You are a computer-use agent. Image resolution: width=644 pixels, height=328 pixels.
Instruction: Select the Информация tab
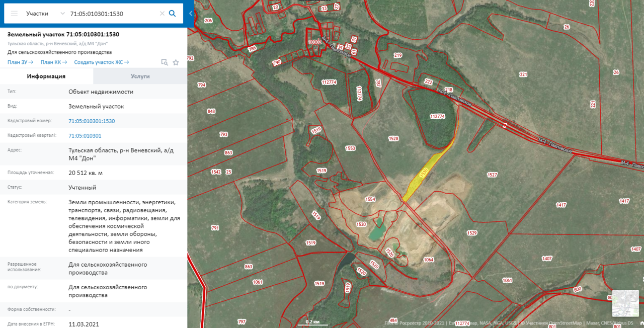(x=46, y=76)
